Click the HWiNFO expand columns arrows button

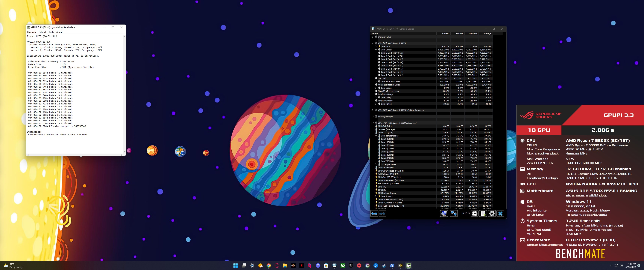pyautogui.click(x=374, y=214)
